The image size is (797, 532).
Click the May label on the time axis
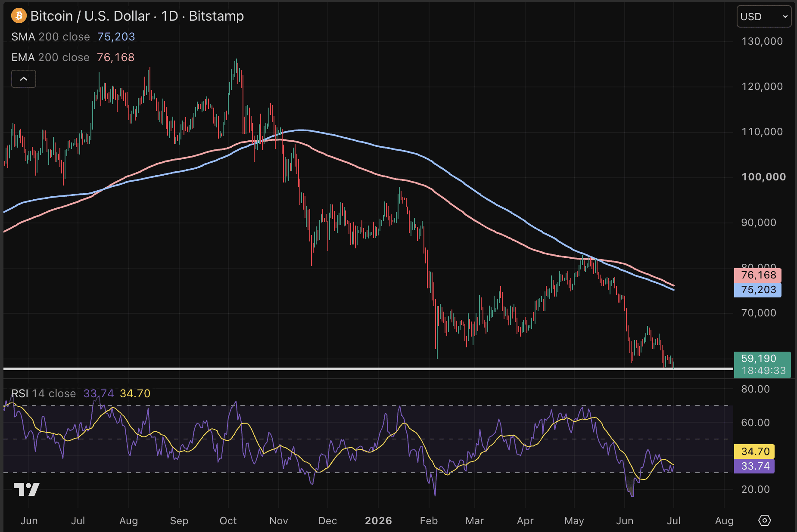click(574, 521)
